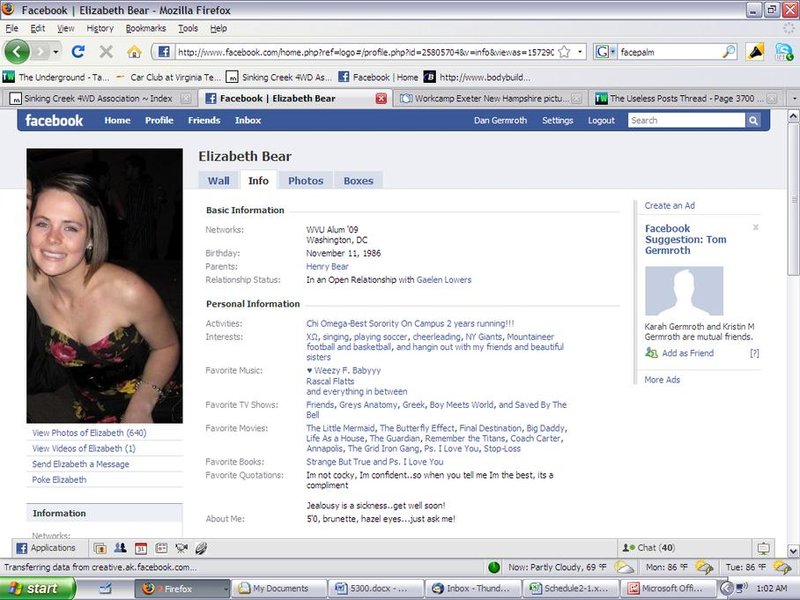Image resolution: width=800 pixels, height=600 pixels.
Task: Click the Firefox address bar URL
Action: (x=364, y=52)
